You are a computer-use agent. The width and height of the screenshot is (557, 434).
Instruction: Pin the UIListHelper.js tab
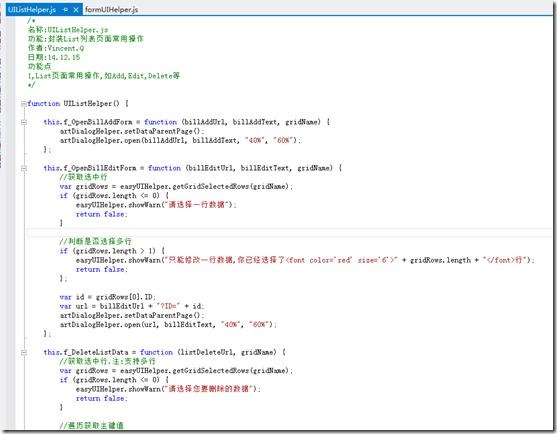(x=65, y=10)
